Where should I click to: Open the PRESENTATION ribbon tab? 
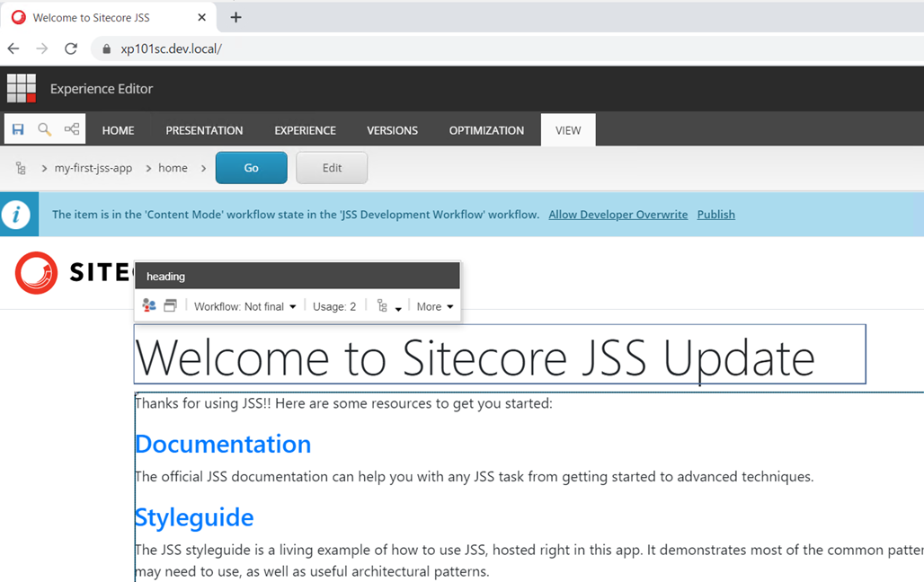(204, 130)
